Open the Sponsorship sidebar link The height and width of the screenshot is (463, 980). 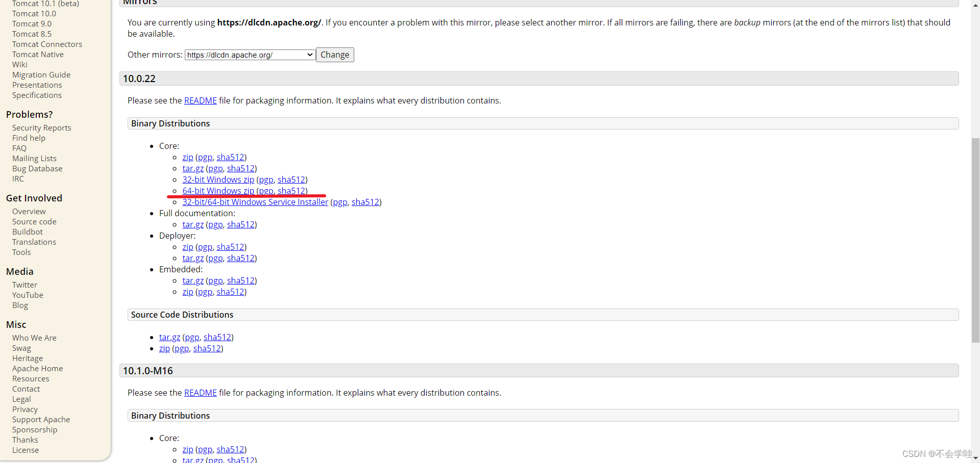click(35, 430)
